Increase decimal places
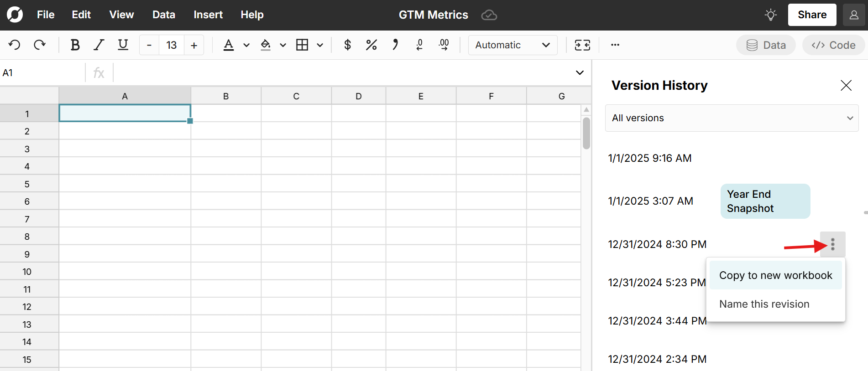This screenshot has height=371, width=868. click(x=444, y=45)
